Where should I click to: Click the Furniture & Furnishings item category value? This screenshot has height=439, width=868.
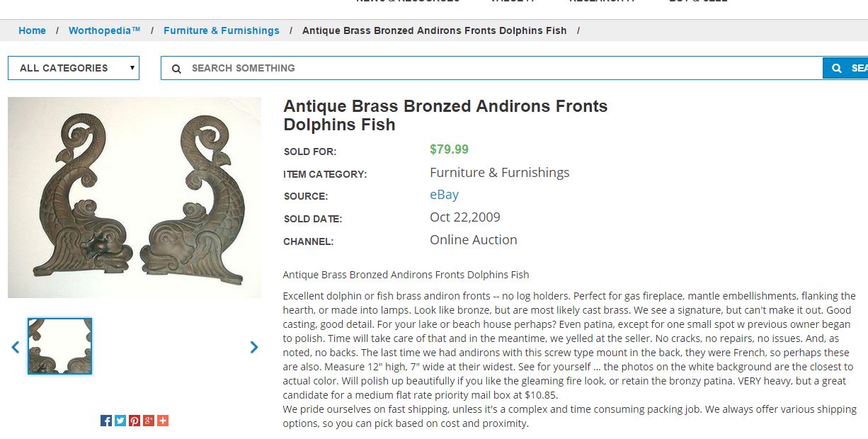tap(499, 173)
